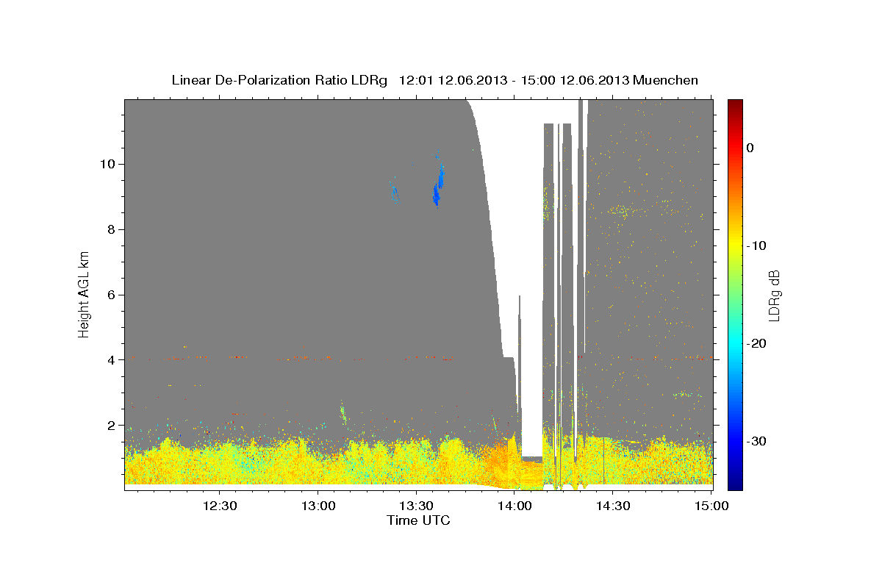Click the 13:30 time tick label
The height and width of the screenshot is (588, 882).
click(x=416, y=506)
